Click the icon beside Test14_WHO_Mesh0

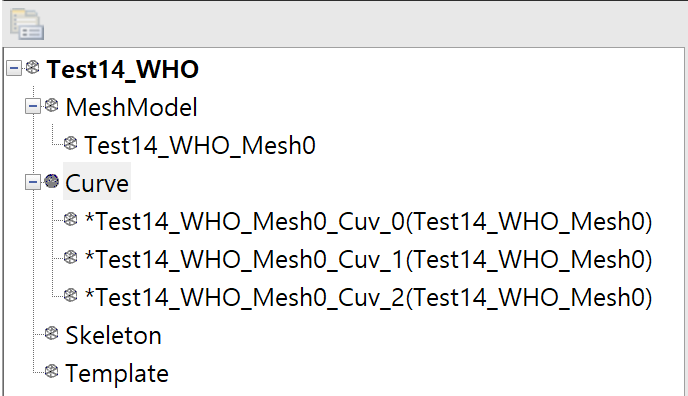pos(70,143)
